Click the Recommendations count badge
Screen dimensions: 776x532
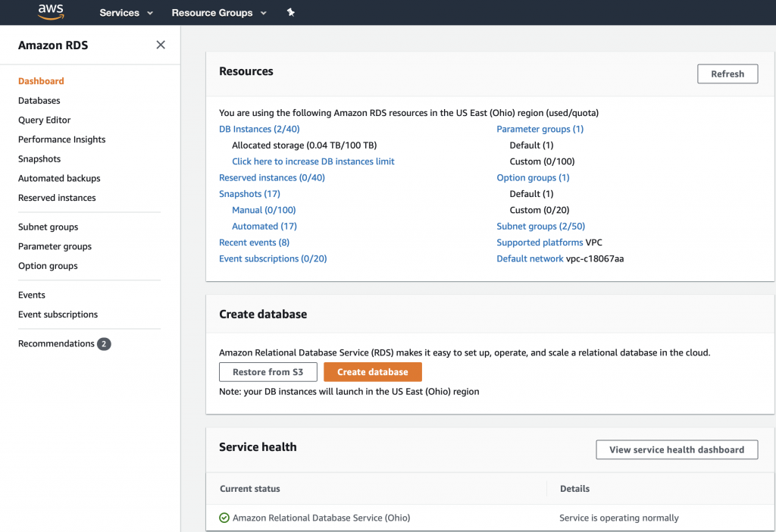[104, 344]
